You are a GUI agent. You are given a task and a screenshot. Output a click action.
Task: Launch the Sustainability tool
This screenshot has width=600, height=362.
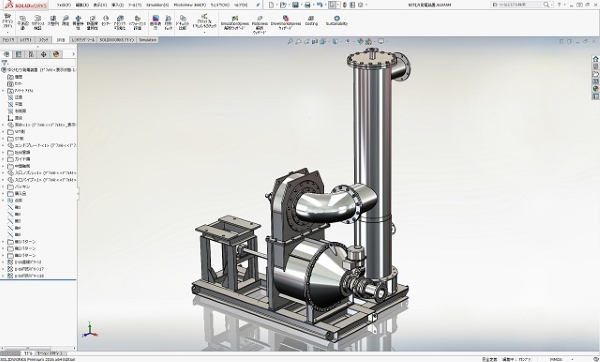pyautogui.click(x=337, y=20)
